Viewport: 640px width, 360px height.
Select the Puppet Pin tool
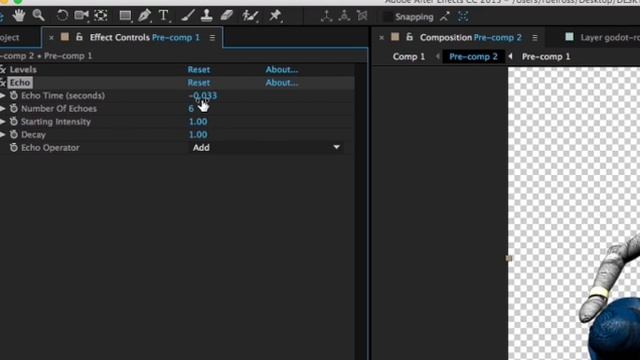(275, 16)
